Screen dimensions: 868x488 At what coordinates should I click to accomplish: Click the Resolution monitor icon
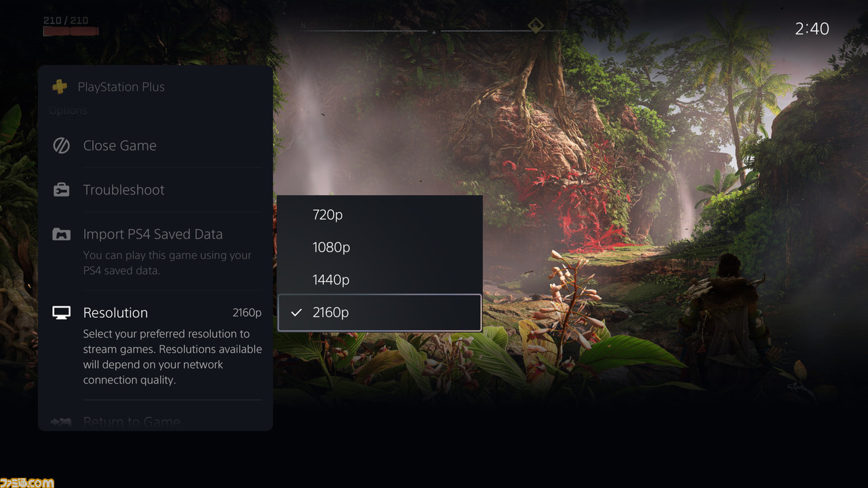point(61,312)
